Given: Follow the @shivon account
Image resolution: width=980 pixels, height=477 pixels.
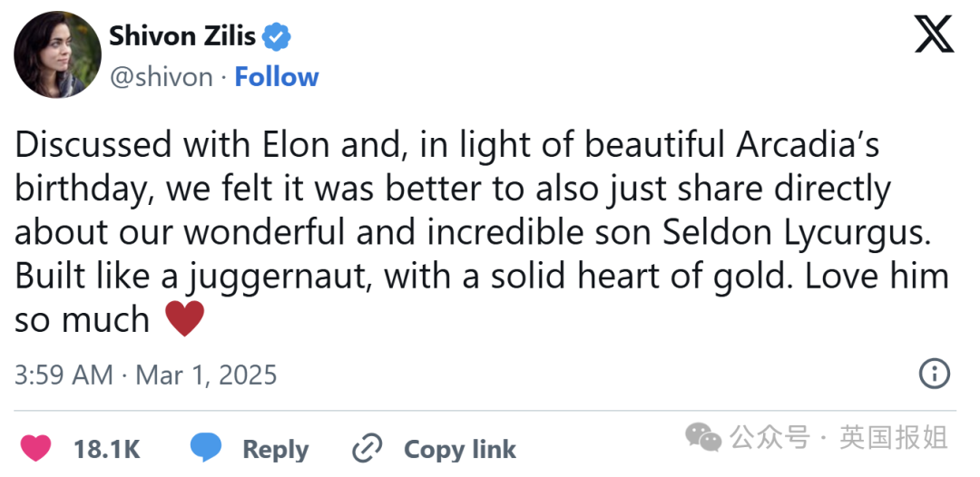Looking at the screenshot, I should click(276, 77).
